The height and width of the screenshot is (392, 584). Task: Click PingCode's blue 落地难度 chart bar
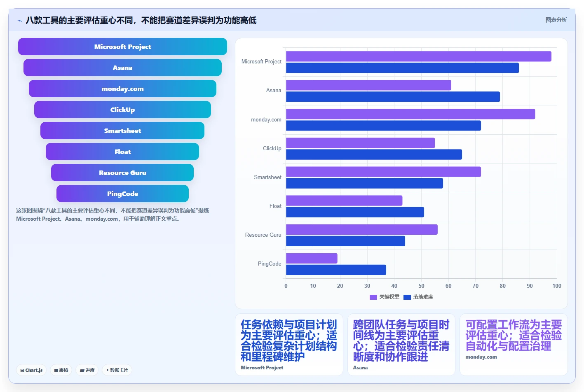click(336, 270)
